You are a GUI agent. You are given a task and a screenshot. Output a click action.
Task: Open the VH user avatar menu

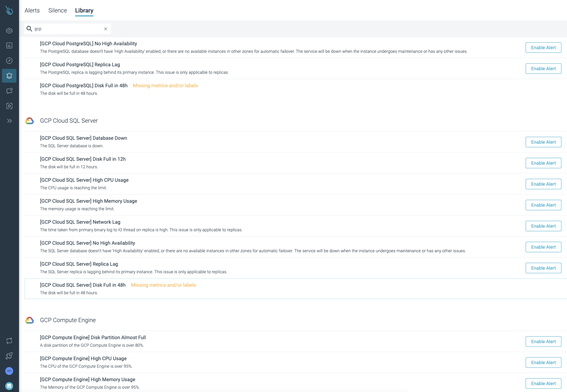(x=9, y=371)
